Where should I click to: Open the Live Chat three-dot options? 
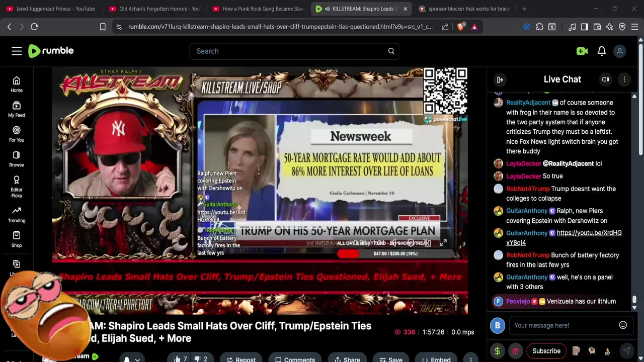[x=624, y=79]
